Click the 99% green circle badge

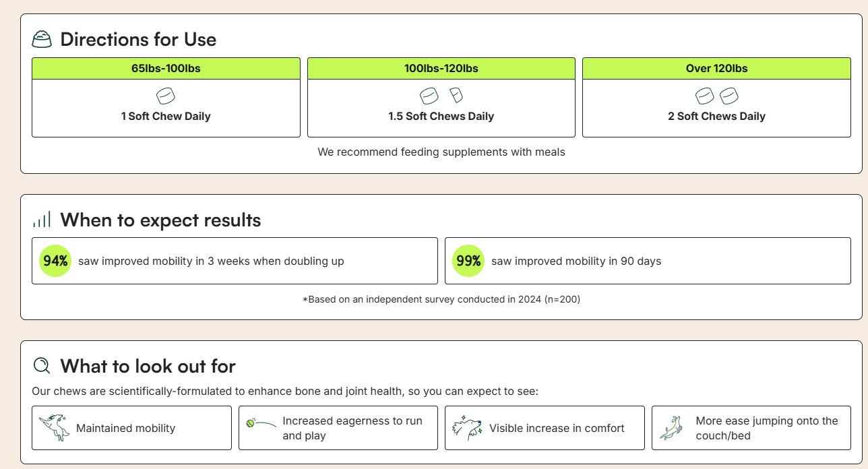pyautogui.click(x=468, y=261)
